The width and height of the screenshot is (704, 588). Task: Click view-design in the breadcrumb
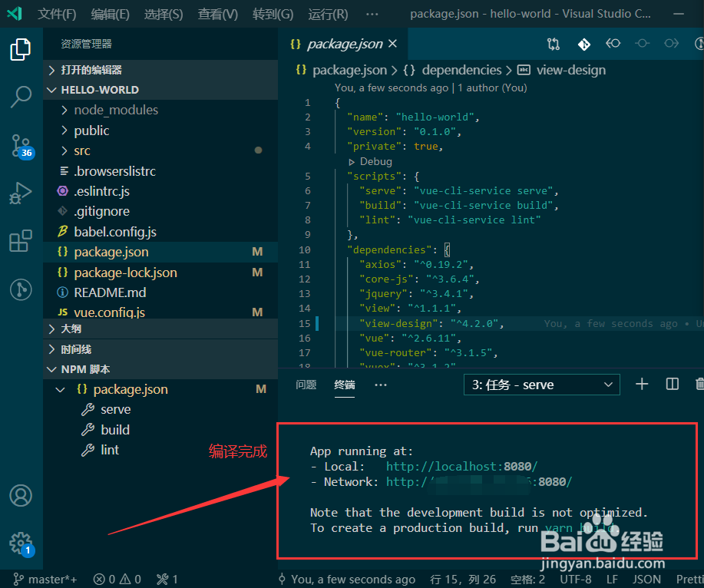(570, 70)
